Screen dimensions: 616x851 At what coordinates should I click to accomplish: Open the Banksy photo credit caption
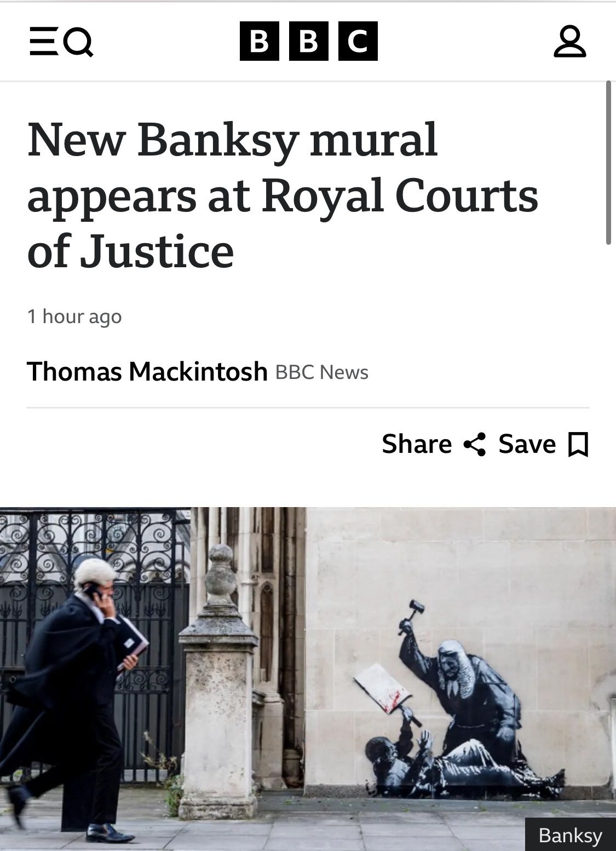570,835
